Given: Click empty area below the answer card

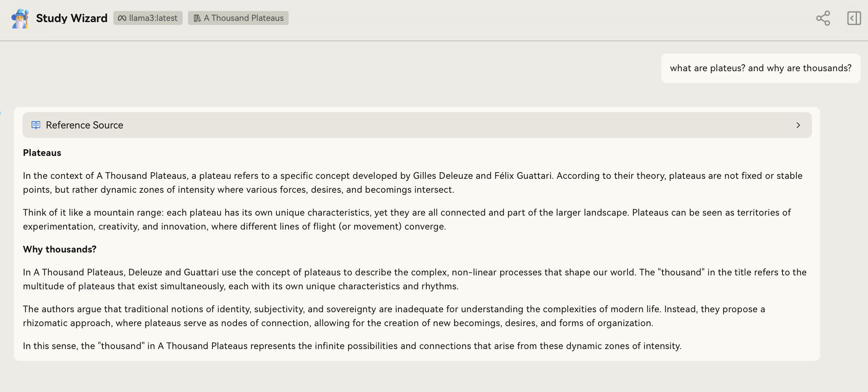Looking at the screenshot, I should click(x=417, y=376).
